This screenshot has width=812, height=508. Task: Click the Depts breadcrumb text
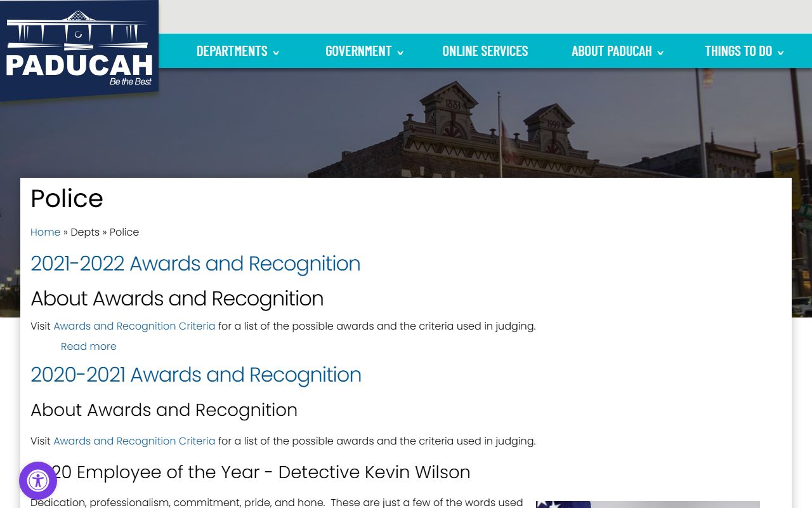(x=85, y=232)
